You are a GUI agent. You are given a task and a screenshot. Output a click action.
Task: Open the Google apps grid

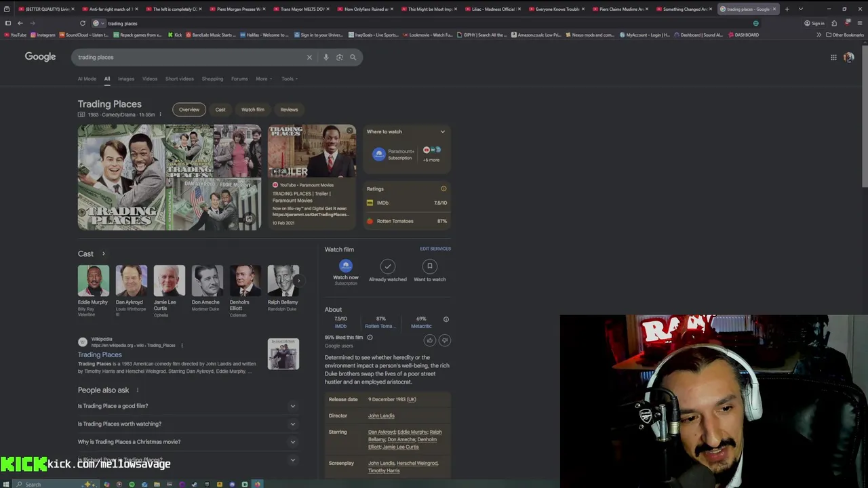tap(833, 57)
